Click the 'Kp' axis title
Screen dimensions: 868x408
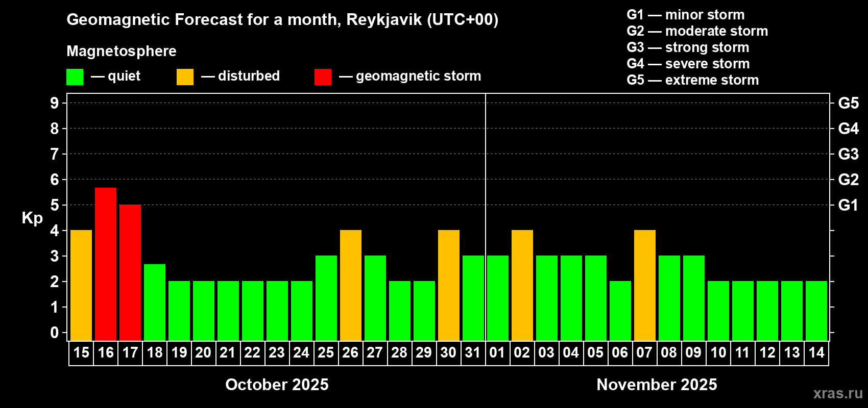[x=32, y=218]
